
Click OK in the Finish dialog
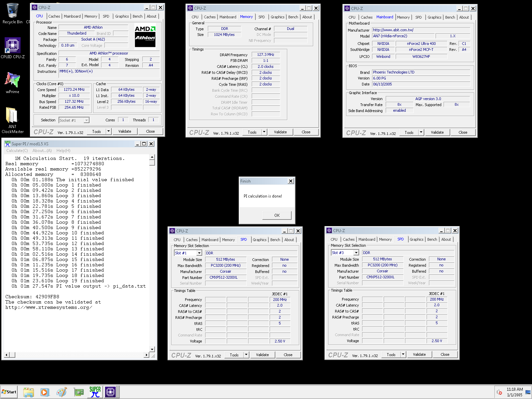[277, 215]
